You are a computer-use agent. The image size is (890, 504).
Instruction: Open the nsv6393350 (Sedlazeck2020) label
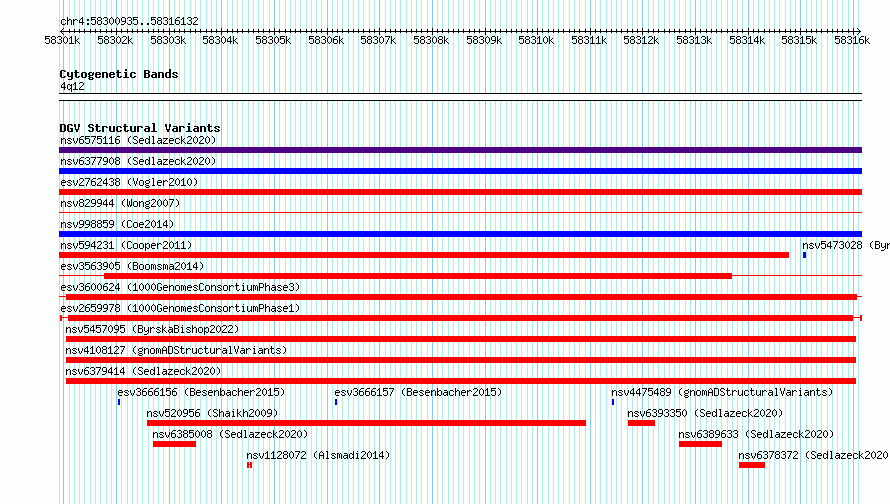pyautogui.click(x=705, y=413)
